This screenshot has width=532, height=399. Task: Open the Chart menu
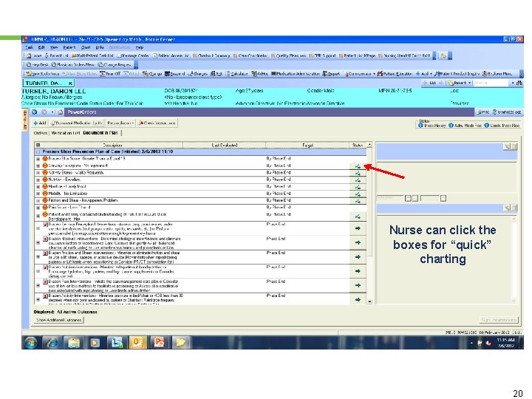click(86, 47)
